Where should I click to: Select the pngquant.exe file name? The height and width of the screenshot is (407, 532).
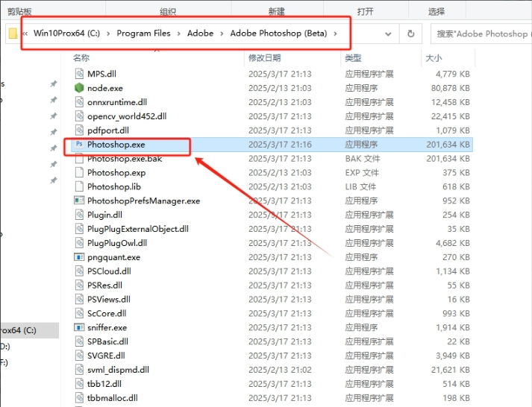click(113, 257)
